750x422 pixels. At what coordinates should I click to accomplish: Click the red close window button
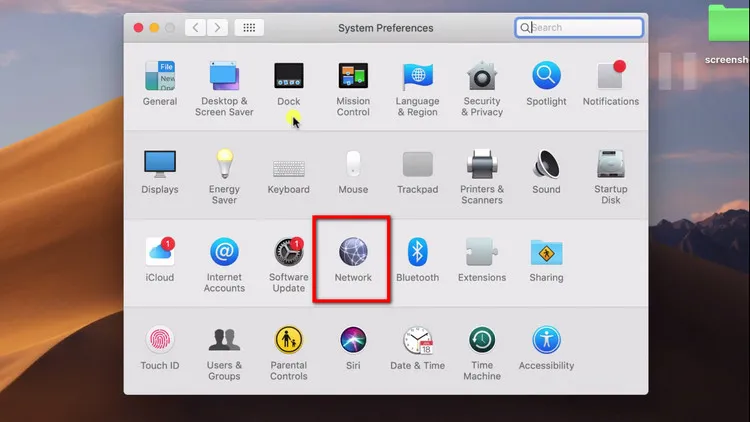tap(138, 28)
